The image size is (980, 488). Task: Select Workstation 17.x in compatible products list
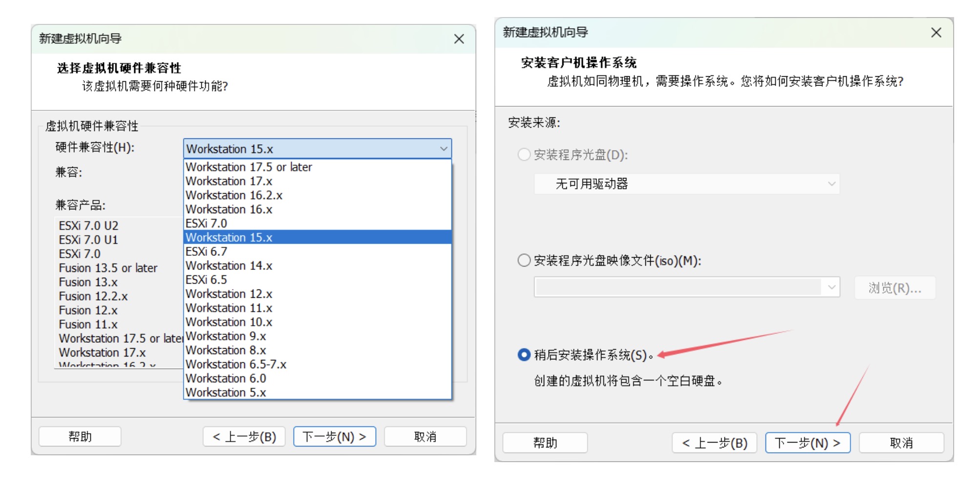(x=103, y=353)
